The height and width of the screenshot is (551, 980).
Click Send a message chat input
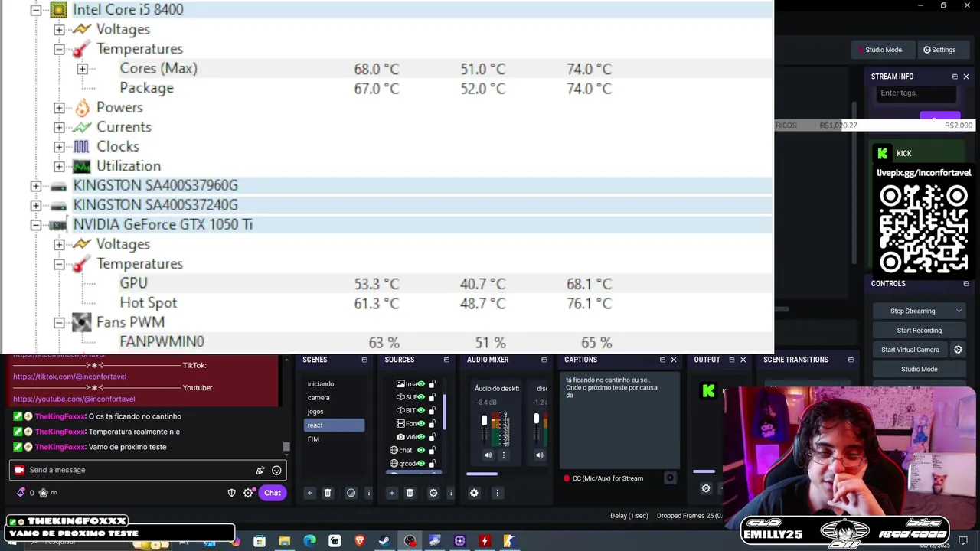coord(147,470)
